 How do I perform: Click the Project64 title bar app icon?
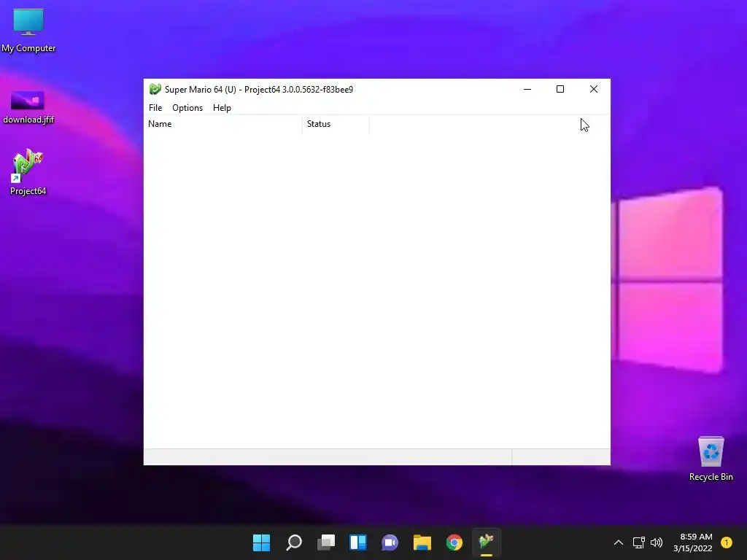155,89
